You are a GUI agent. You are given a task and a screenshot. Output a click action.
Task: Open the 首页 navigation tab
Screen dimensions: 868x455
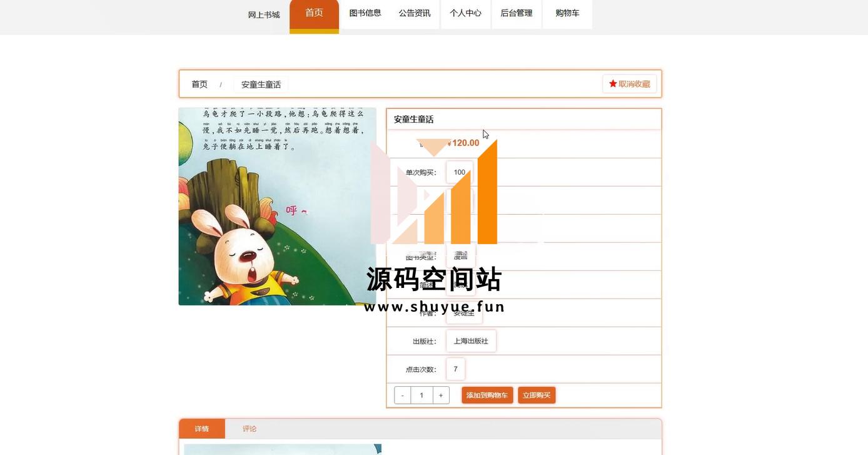point(314,13)
